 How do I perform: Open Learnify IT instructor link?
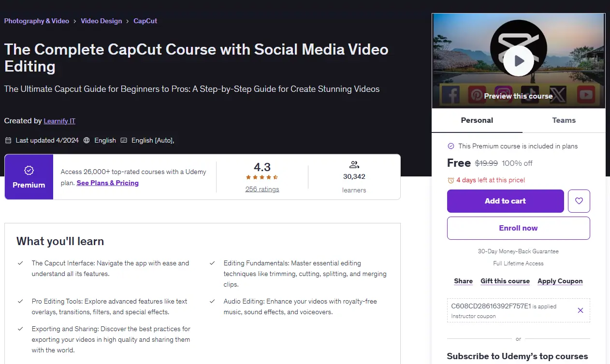pyautogui.click(x=59, y=121)
